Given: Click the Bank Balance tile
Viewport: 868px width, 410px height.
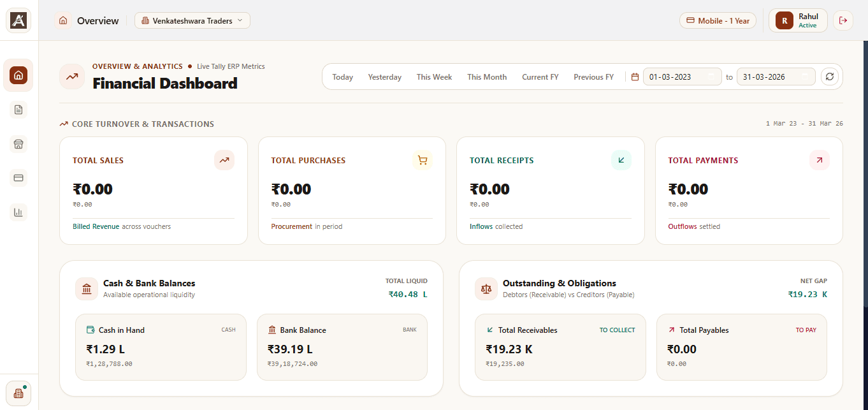Looking at the screenshot, I should point(342,347).
